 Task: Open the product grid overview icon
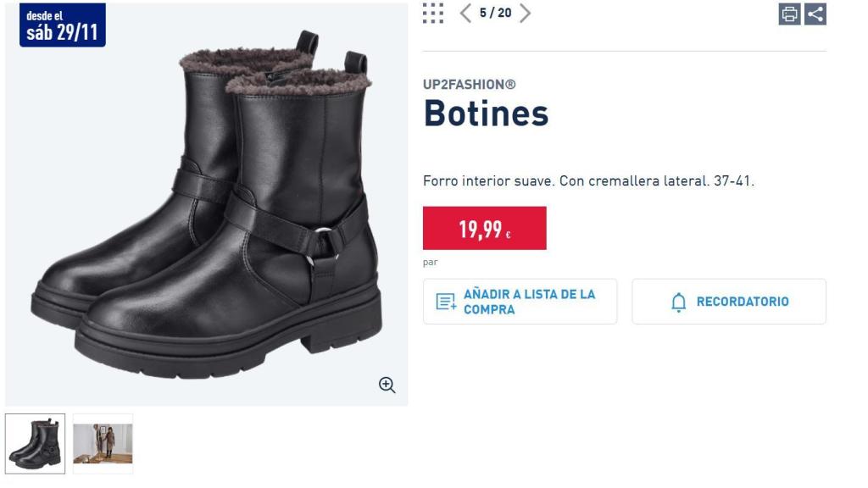click(435, 14)
